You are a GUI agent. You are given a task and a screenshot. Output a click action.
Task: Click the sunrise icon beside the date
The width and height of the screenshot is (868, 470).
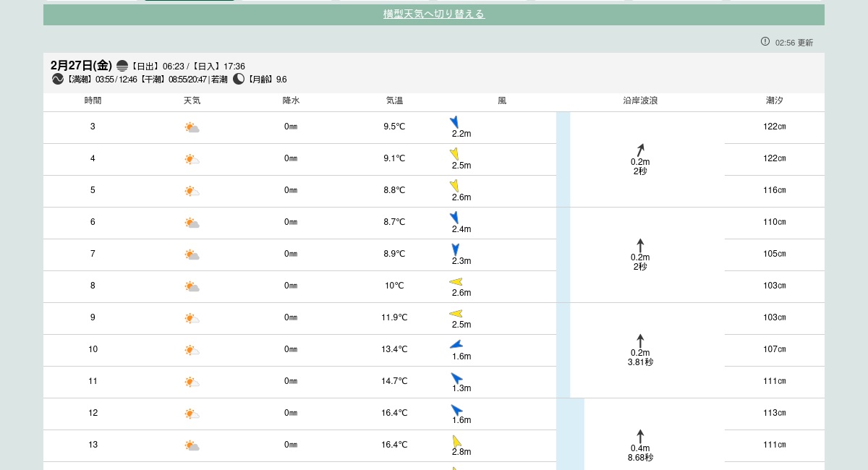[x=122, y=66]
